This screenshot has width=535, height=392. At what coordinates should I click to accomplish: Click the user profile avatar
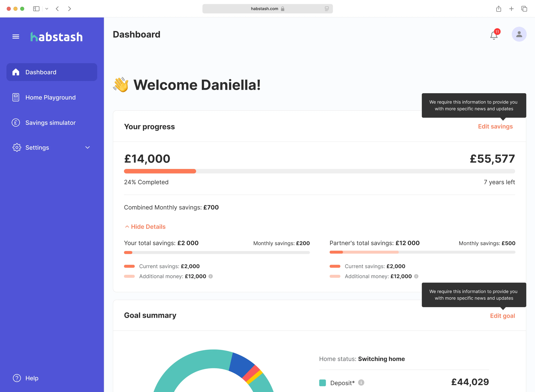(x=519, y=34)
